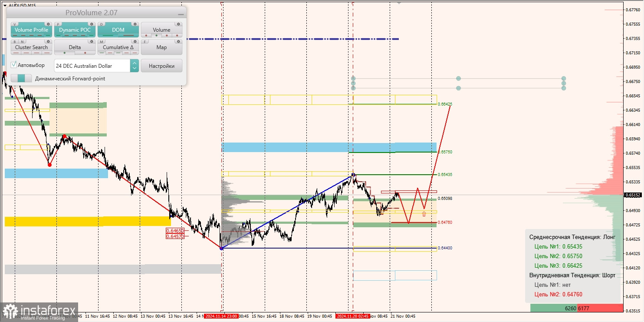Image resolution: width=644 pixels, height=322 pixels.
Task: Click the small red up-arrow on chart
Action: coord(424,214)
